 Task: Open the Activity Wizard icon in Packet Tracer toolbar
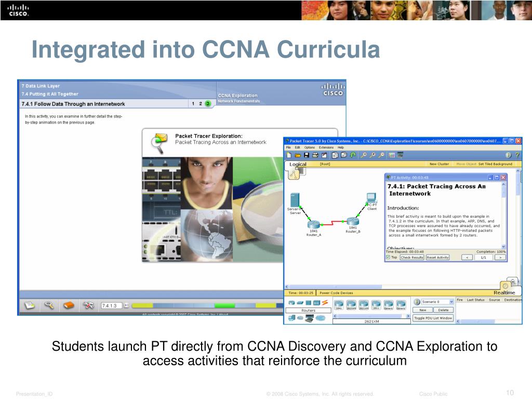[x=324, y=155]
